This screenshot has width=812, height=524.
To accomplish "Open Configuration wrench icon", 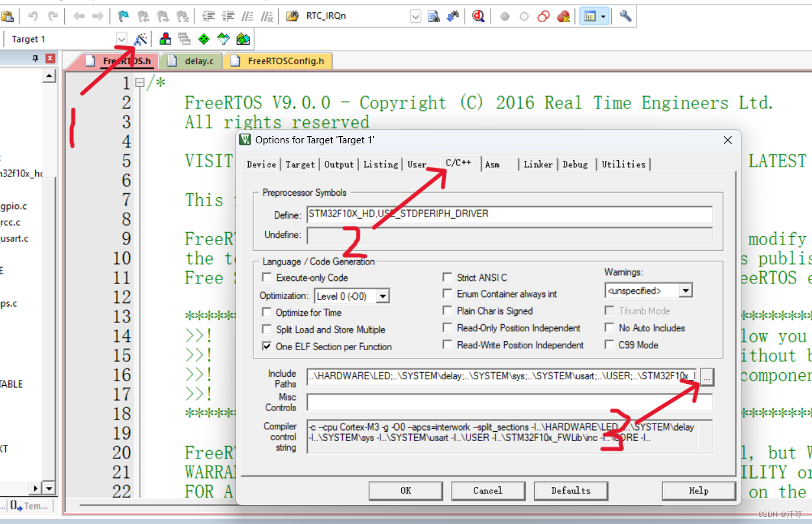I will coord(625,16).
